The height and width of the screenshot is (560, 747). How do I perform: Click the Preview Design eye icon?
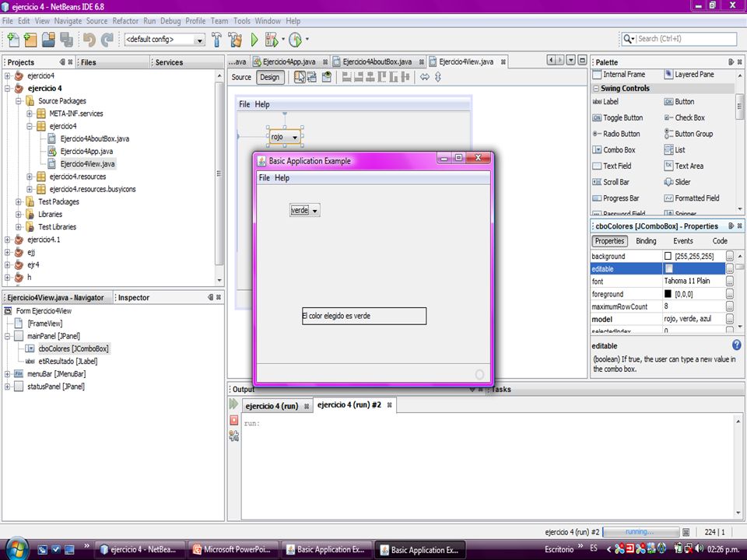tap(327, 77)
